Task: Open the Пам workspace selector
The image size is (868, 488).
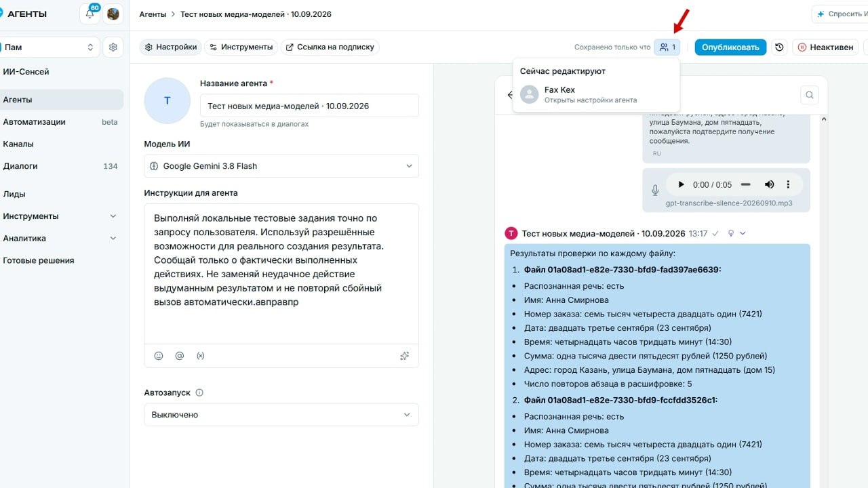Action: coord(48,47)
